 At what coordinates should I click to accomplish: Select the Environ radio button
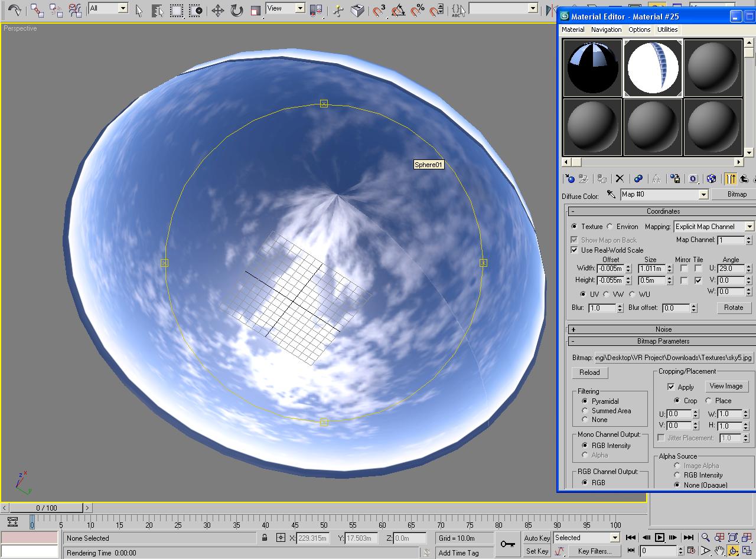[x=610, y=227]
